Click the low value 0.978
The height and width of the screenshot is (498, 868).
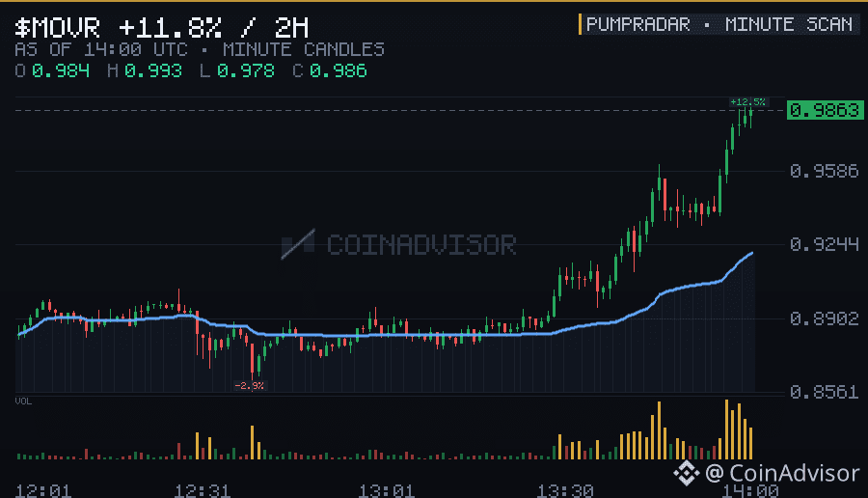click(x=246, y=70)
